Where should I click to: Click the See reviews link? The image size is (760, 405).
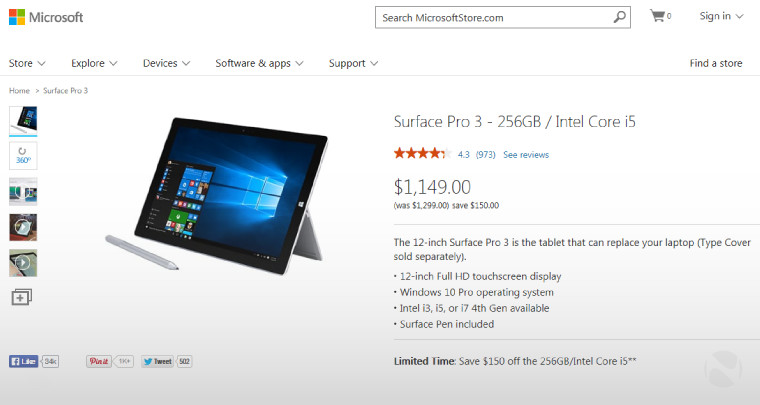coord(526,155)
